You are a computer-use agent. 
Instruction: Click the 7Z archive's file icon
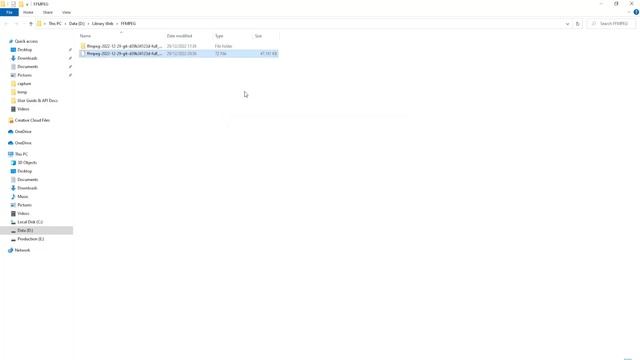point(83,53)
